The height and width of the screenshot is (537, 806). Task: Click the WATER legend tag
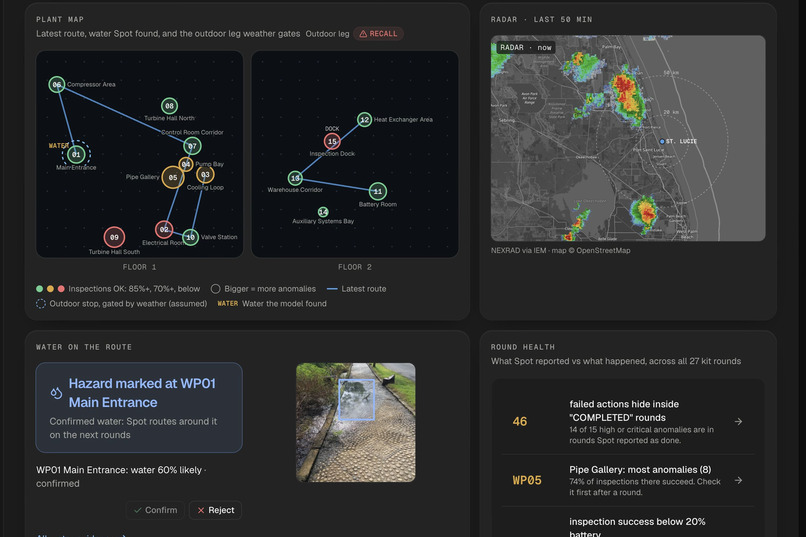click(x=228, y=304)
